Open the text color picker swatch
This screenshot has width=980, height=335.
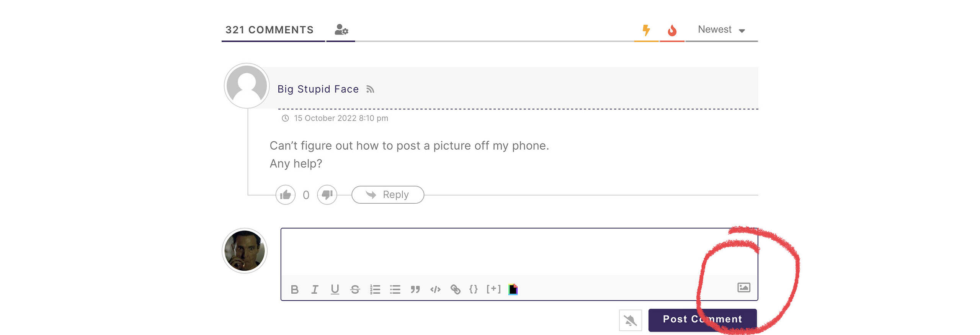click(513, 289)
